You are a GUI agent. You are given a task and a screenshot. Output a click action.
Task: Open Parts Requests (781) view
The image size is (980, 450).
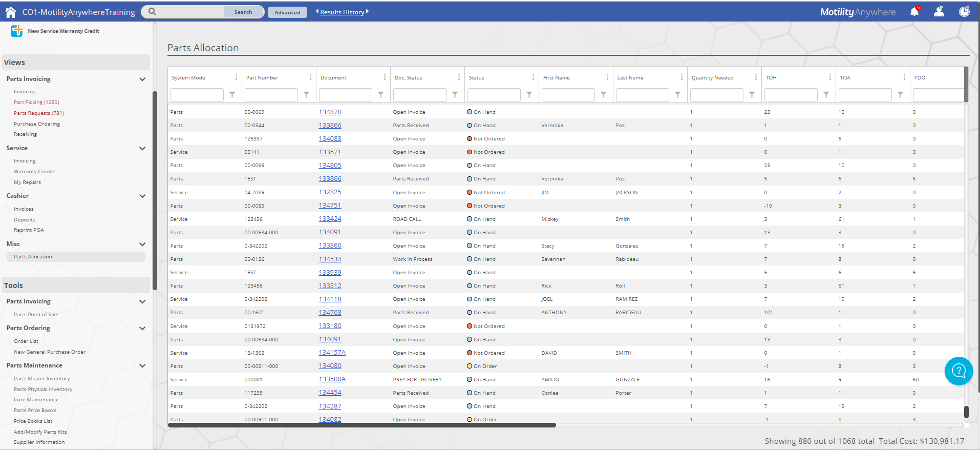click(x=39, y=113)
